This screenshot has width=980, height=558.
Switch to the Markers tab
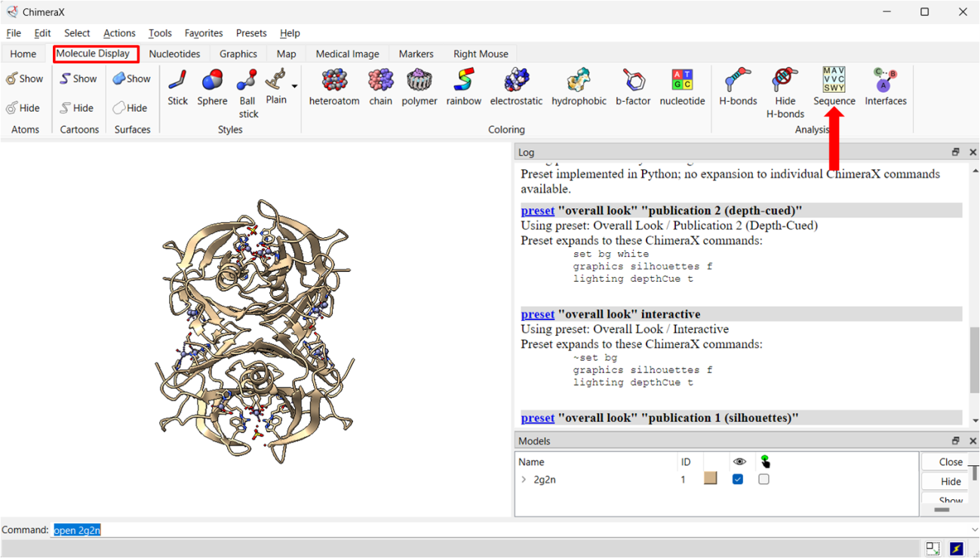[x=416, y=54]
